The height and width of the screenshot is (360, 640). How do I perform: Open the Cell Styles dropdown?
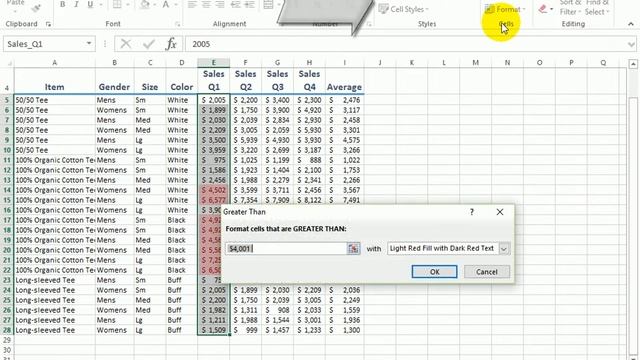pos(404,9)
